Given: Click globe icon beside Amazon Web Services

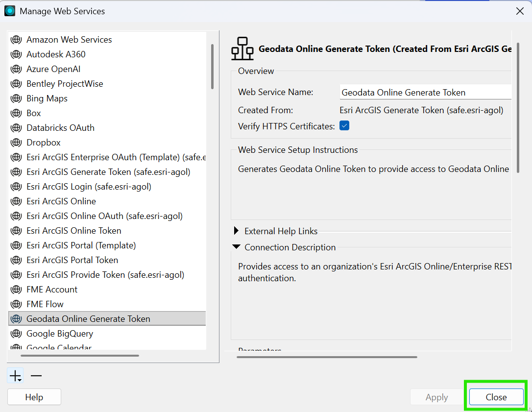Looking at the screenshot, I should coord(16,40).
